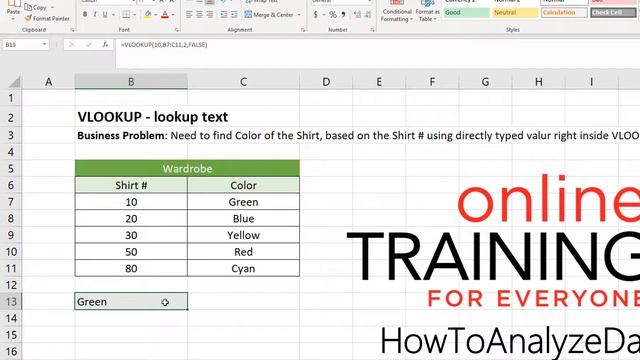Image resolution: width=640 pixels, height=360 pixels.
Task: Select row 7 header
Action: 11,202
